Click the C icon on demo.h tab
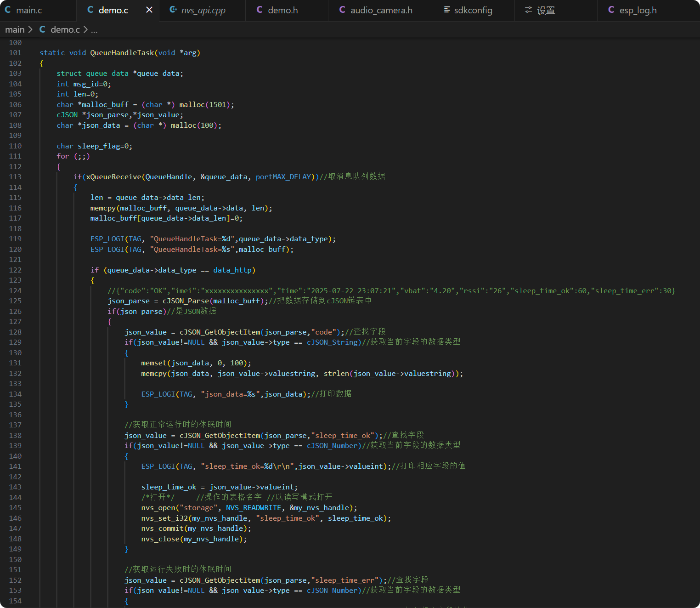The width and height of the screenshot is (700, 608). point(260,10)
